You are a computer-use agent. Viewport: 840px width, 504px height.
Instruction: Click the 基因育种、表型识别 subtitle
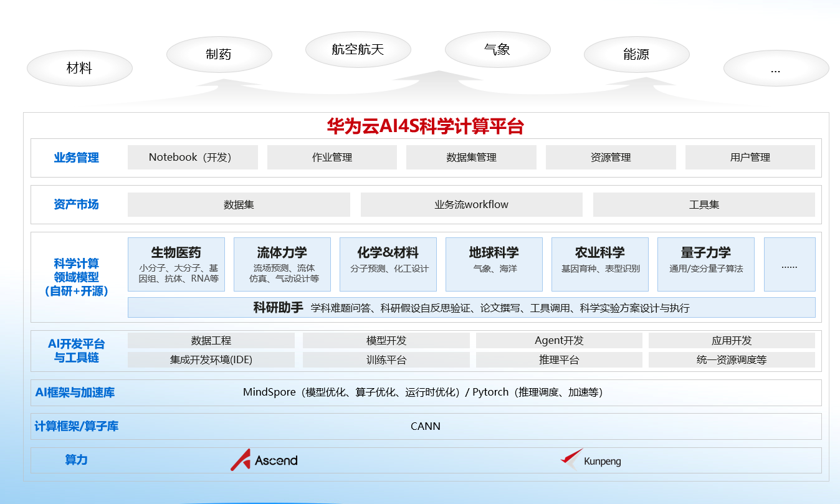[x=600, y=269]
